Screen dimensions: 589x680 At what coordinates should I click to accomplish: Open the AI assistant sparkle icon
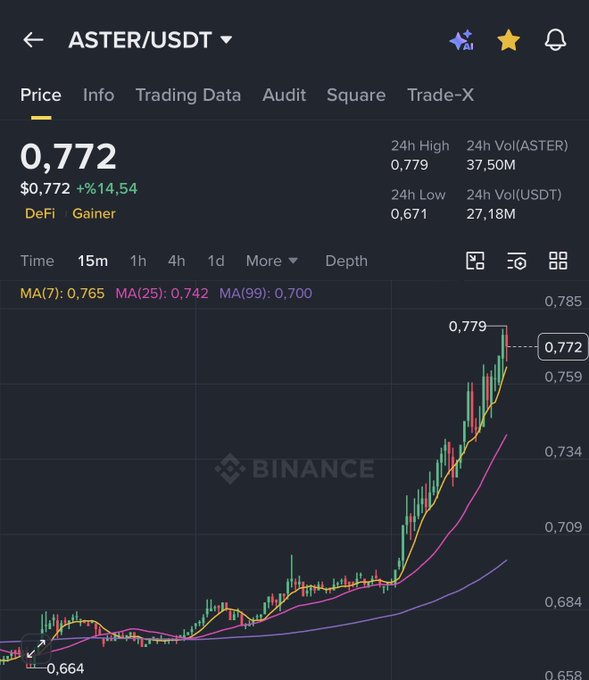tap(462, 40)
